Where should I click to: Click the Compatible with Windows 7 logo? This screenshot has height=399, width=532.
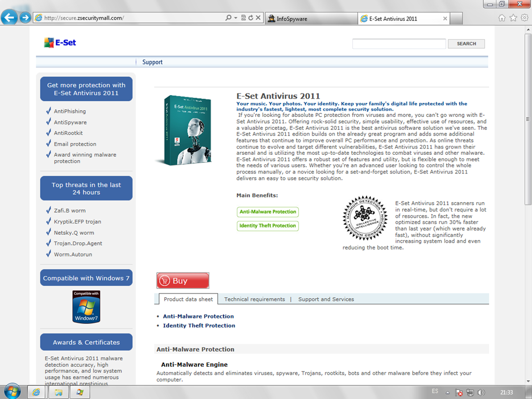[x=86, y=307]
